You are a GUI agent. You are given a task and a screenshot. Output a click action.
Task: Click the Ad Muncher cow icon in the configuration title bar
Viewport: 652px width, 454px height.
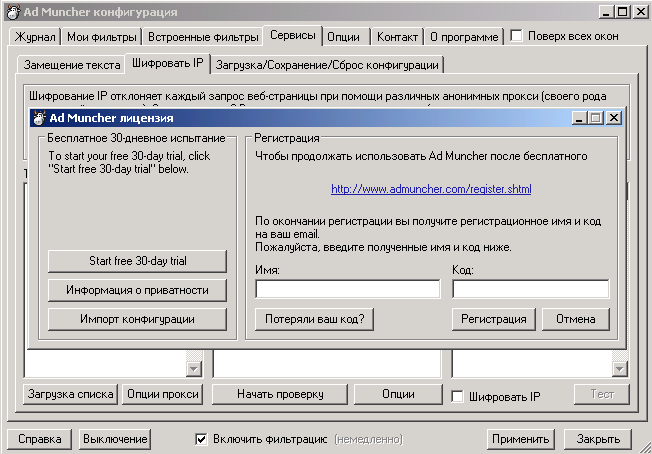click(x=12, y=12)
